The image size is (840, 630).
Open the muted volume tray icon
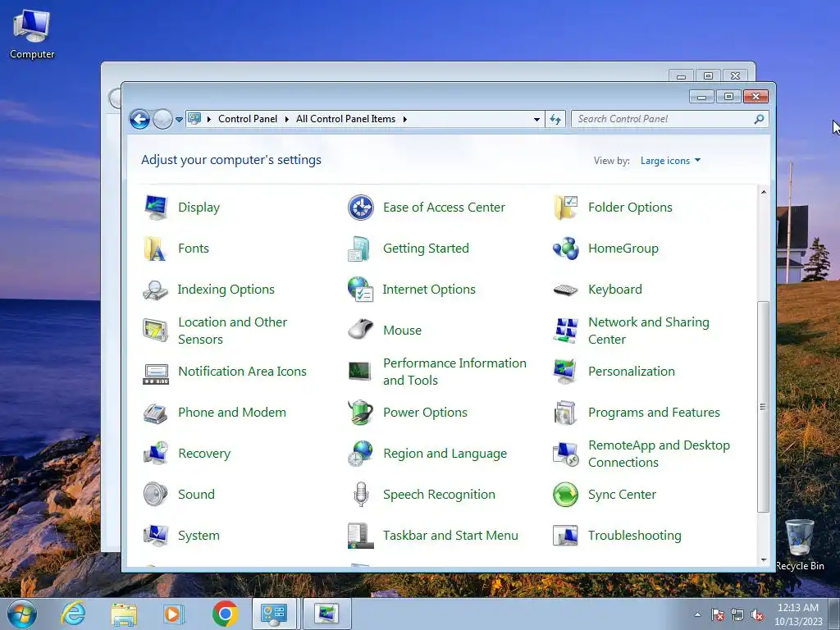[x=757, y=615]
